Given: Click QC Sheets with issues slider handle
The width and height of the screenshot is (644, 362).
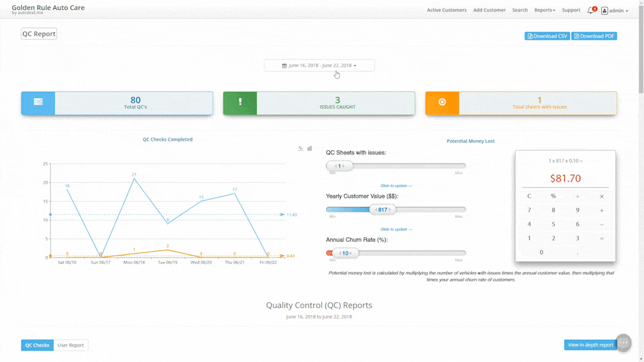Looking at the screenshot, I should click(339, 166).
